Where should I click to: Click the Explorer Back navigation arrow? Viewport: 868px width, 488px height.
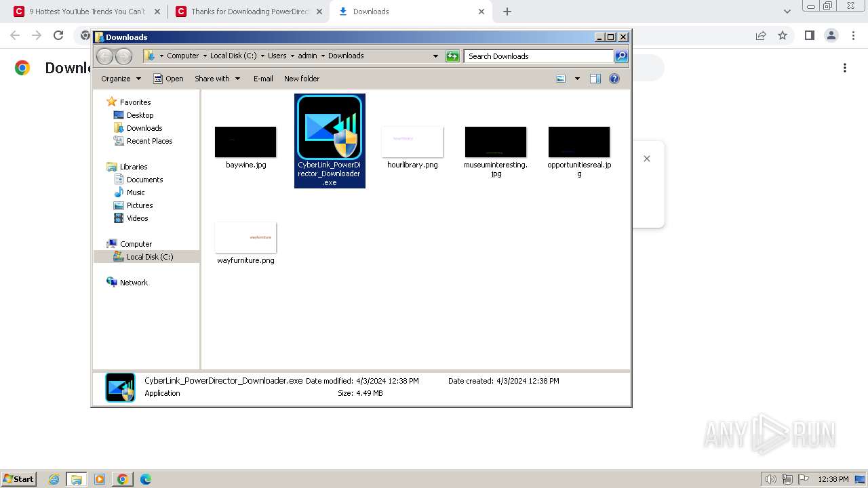(104, 56)
